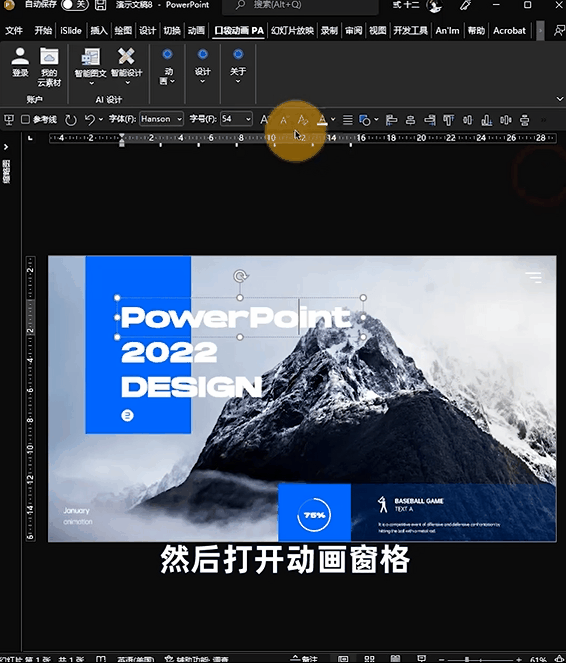Click the PowerPoint title text box
Image resolution: width=566 pixels, height=663 pixels.
(x=240, y=317)
